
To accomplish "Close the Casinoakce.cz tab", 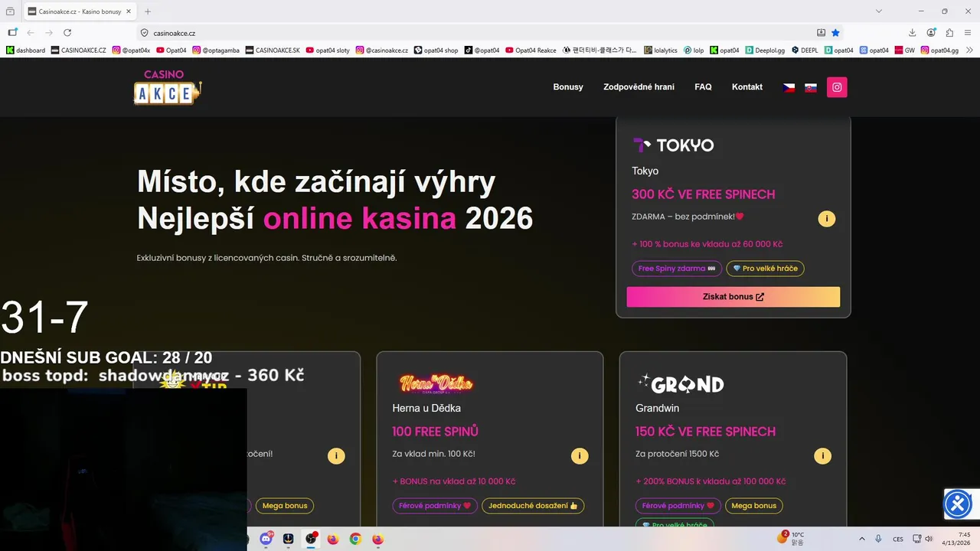I will click(127, 11).
